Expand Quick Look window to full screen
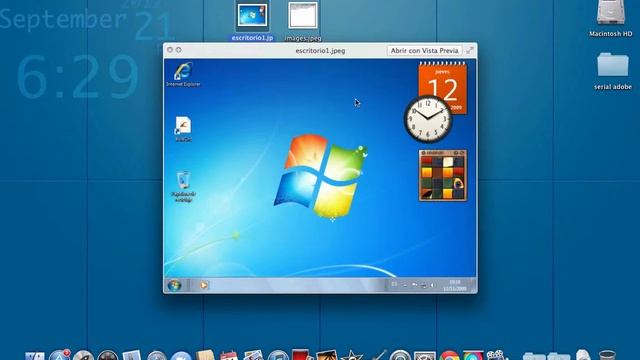 click(x=470, y=51)
